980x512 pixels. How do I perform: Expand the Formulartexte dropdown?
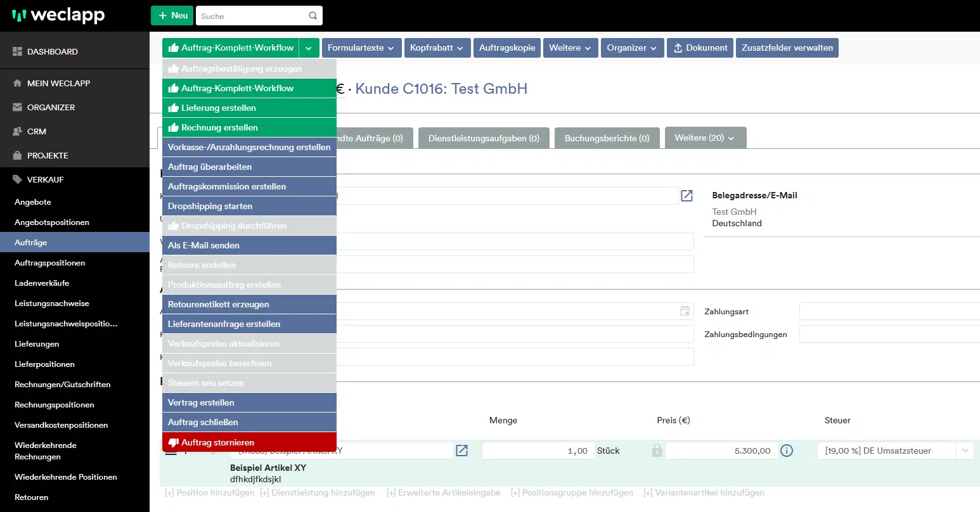click(361, 48)
